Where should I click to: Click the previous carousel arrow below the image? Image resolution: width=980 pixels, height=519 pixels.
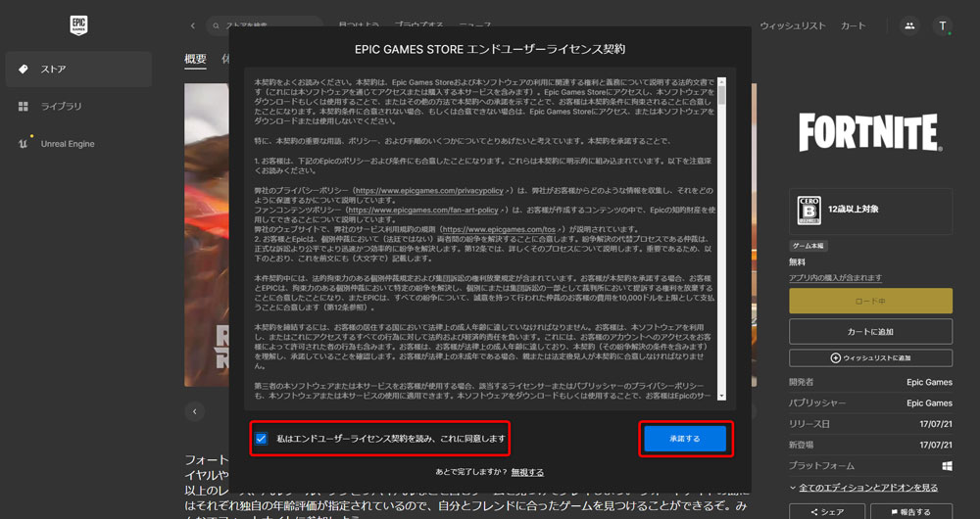click(194, 411)
